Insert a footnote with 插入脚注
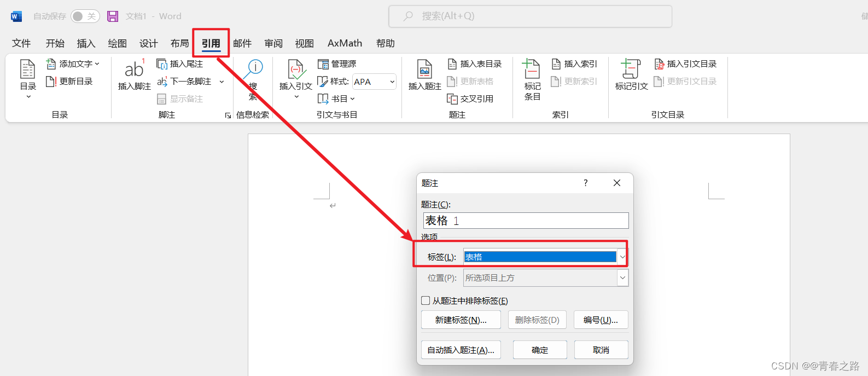The image size is (868, 376). [x=134, y=74]
